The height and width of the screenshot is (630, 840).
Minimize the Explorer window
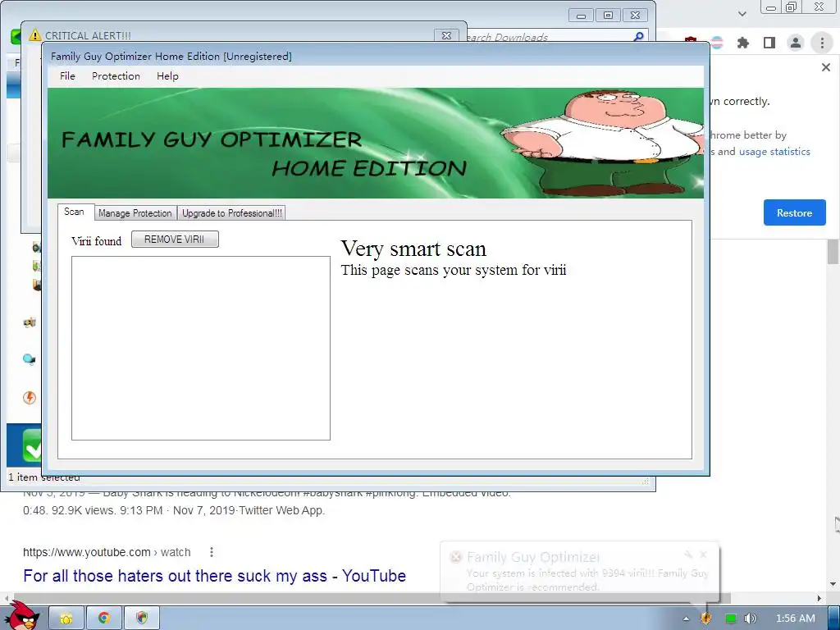click(582, 16)
